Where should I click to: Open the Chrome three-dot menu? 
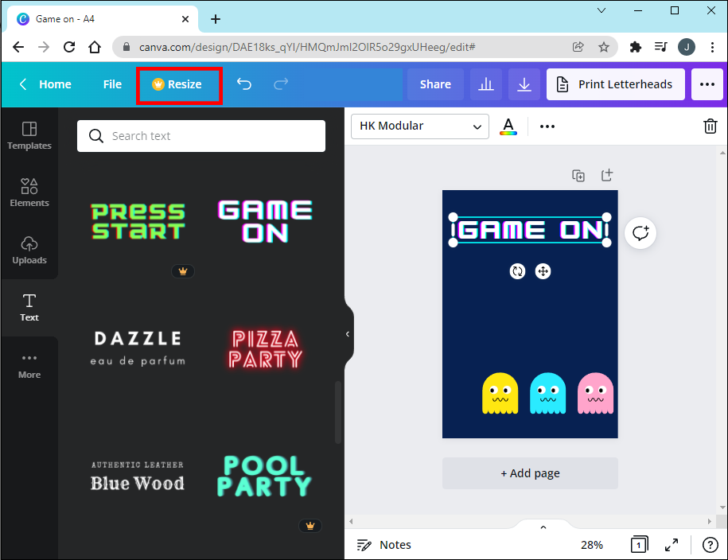(x=712, y=47)
